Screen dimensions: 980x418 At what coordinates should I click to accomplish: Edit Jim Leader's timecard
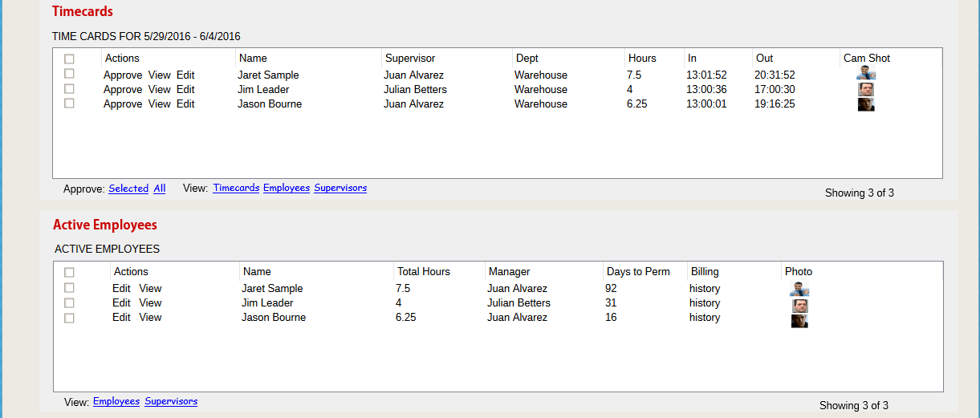[x=185, y=90]
